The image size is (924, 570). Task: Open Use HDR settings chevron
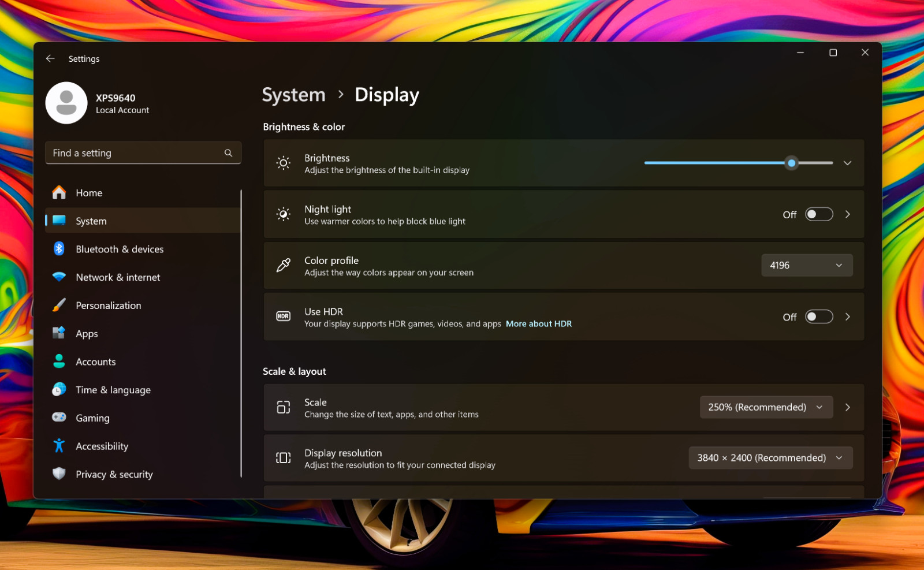tap(847, 316)
